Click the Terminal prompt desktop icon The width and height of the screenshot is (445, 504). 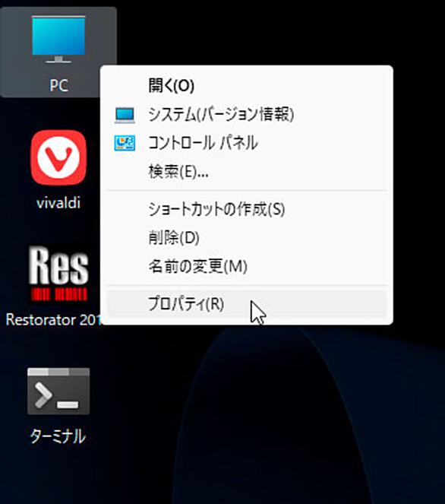tap(58, 391)
